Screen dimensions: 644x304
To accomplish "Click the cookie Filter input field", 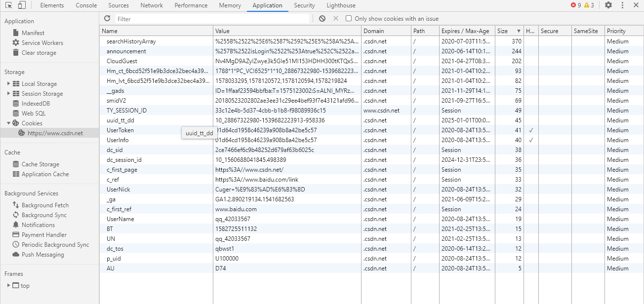I will pos(212,19).
